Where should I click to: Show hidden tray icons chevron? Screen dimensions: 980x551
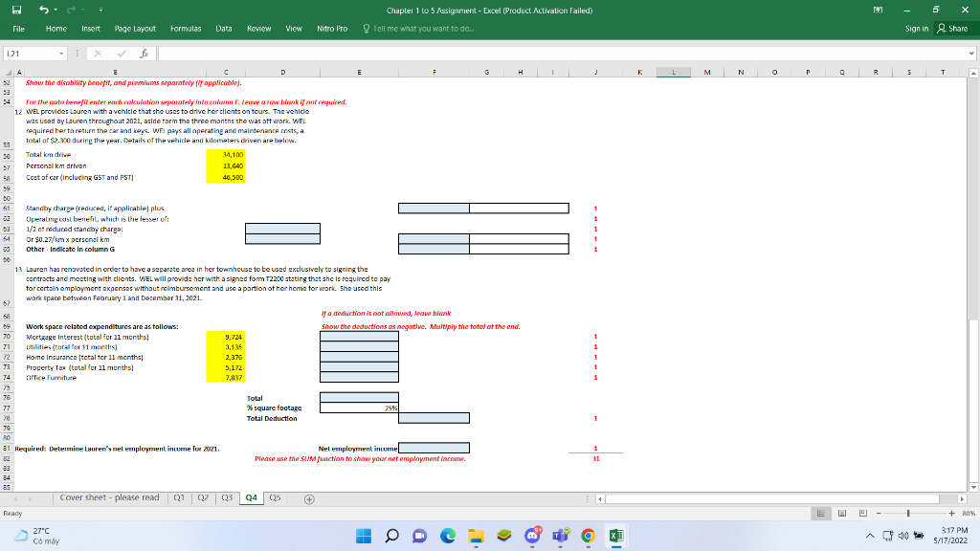pyautogui.click(x=870, y=536)
